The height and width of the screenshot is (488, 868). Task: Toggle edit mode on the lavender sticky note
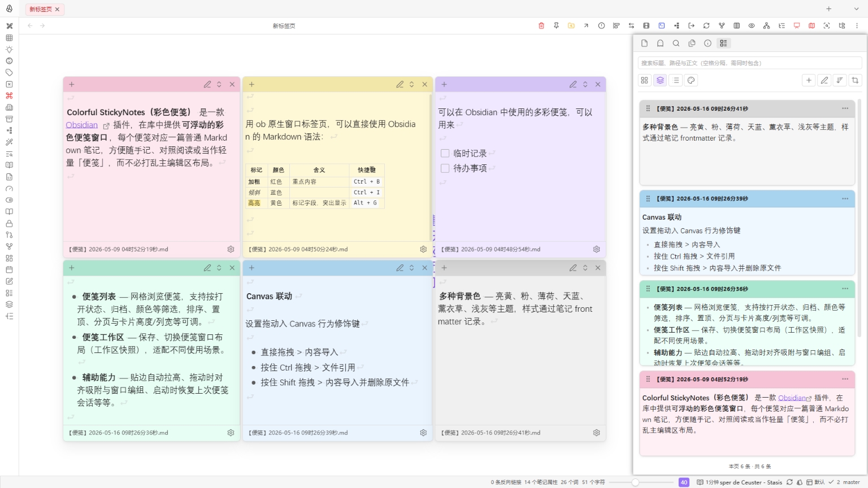click(x=573, y=84)
